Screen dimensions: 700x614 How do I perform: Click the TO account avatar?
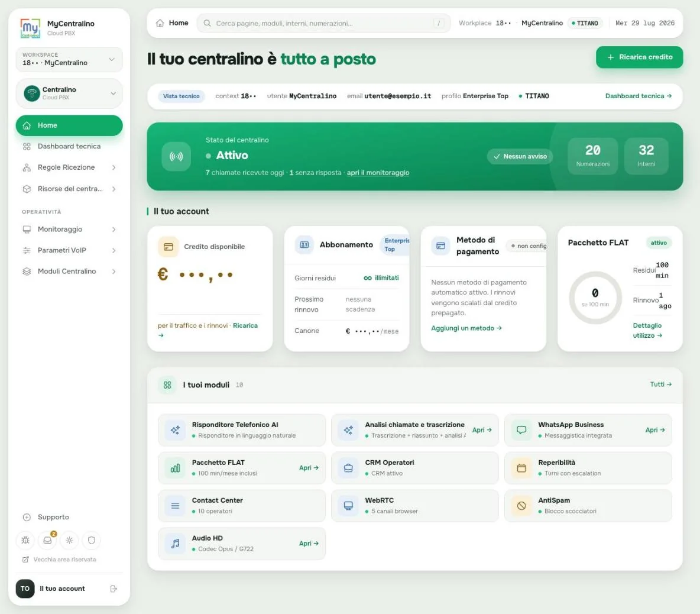point(25,589)
